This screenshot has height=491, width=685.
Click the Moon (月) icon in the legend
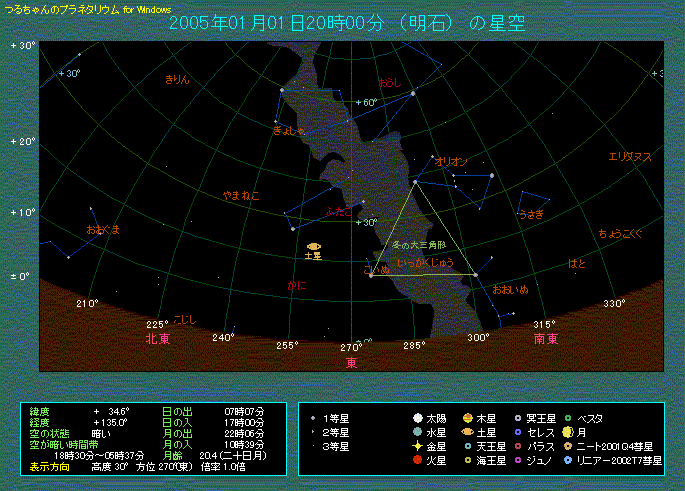pyautogui.click(x=567, y=432)
